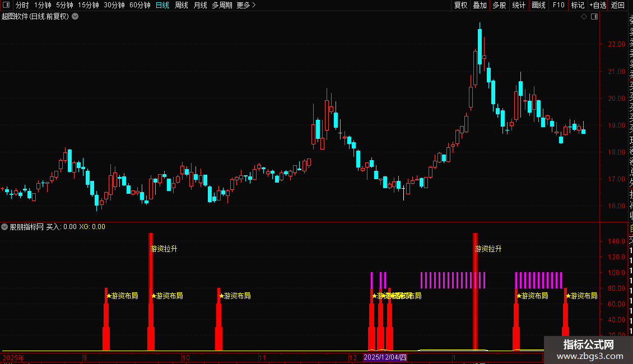
Task: Open the 多股 multi-stock view
Action: (x=499, y=5)
